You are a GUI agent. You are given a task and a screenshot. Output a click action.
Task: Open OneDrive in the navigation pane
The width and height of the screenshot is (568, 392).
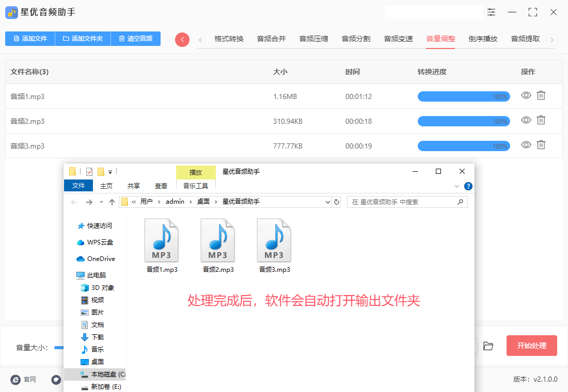pyautogui.click(x=96, y=259)
